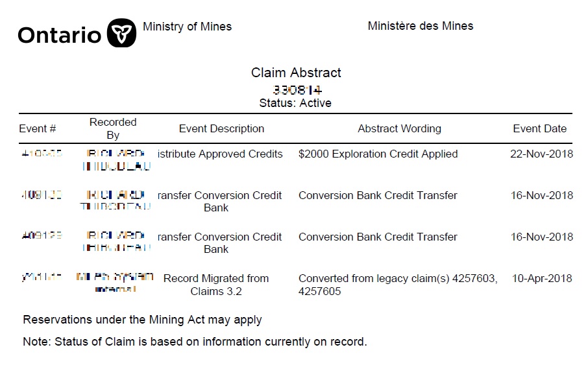This screenshot has width=588, height=367.
Task: Click the 10-Apr-2018 event date
Action: click(x=542, y=278)
